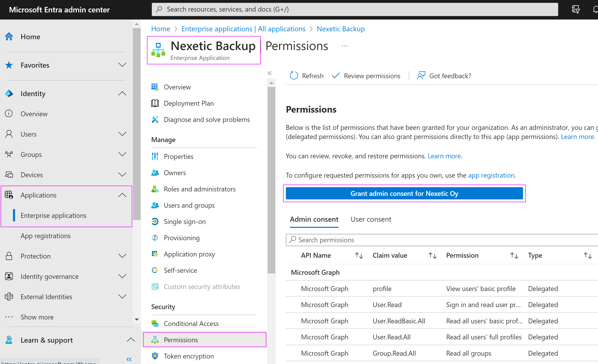The height and width of the screenshot is (364, 598).
Task: Click the Identity governance icon
Action: 9,276
